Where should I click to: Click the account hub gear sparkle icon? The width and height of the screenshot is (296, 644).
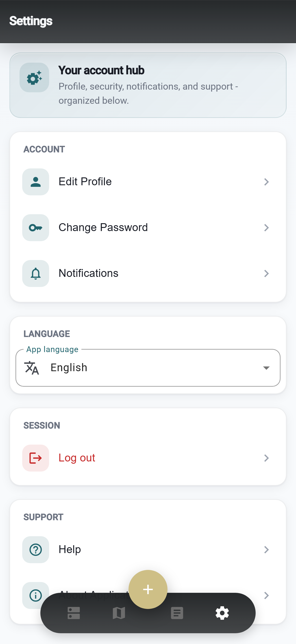pos(35,77)
